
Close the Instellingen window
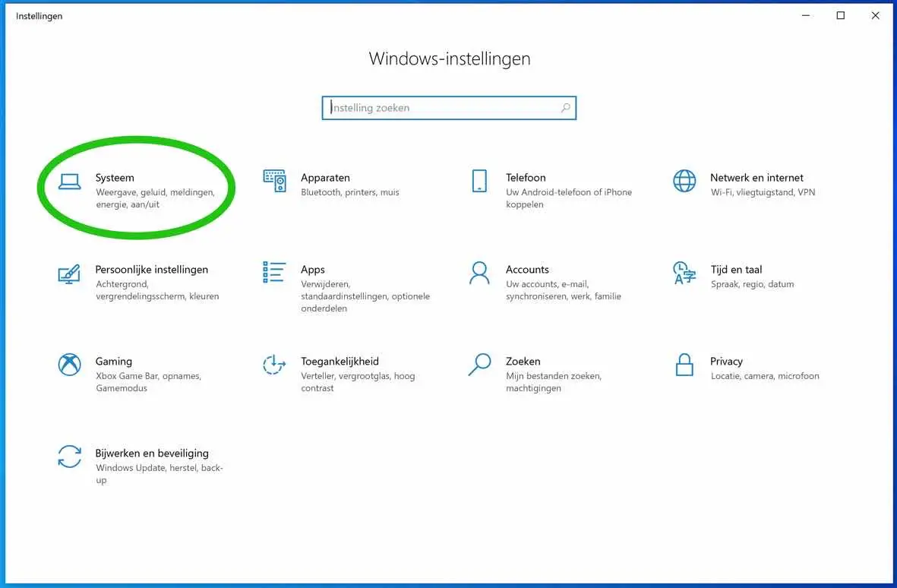(x=875, y=15)
